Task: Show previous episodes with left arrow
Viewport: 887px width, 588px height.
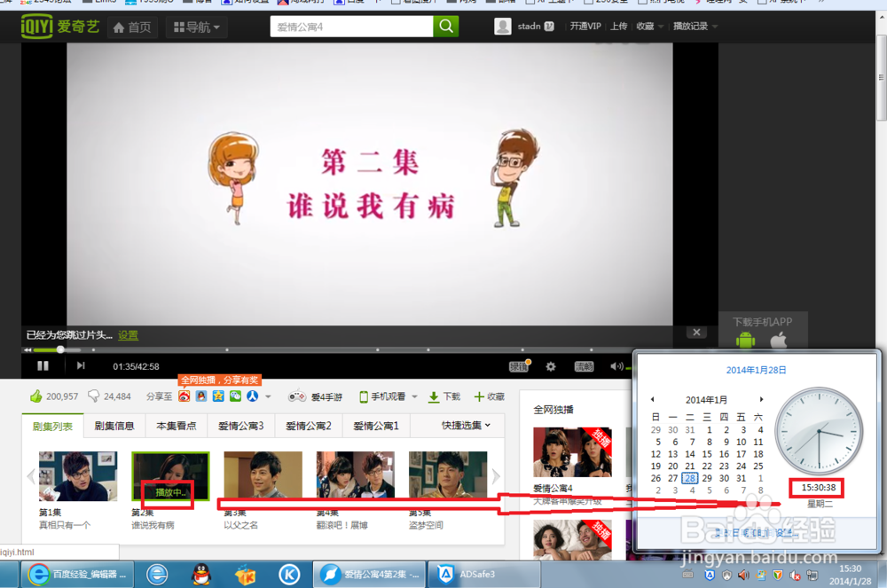Action: point(30,476)
